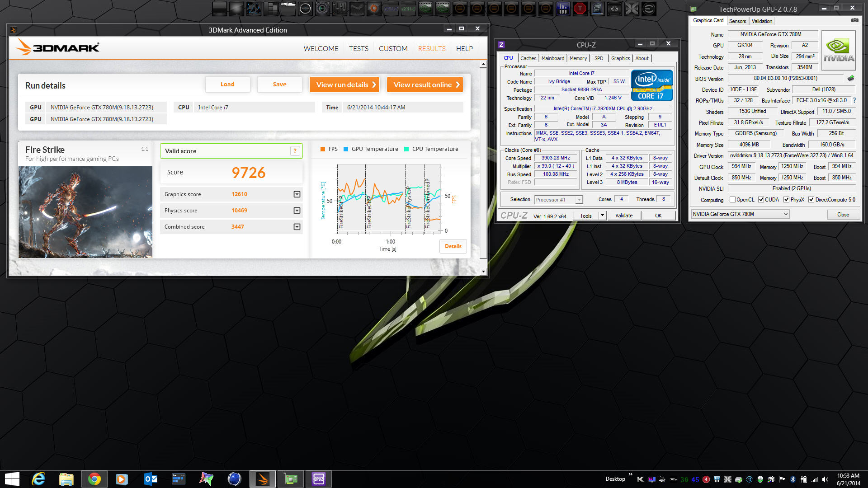The image size is (868, 488).
Task: Launch Internet Explorer from the taskbar
Action: pyautogui.click(x=39, y=479)
